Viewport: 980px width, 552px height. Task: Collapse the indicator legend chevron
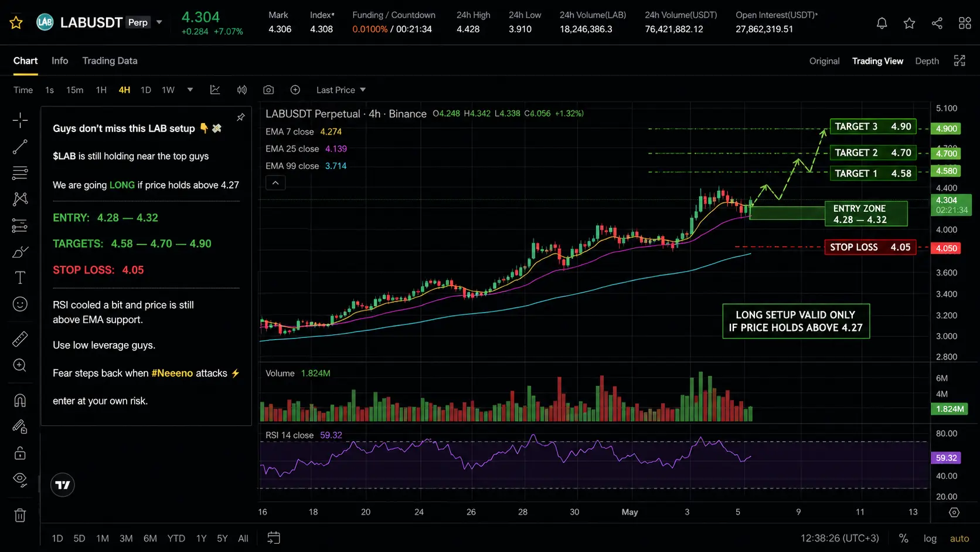point(275,183)
